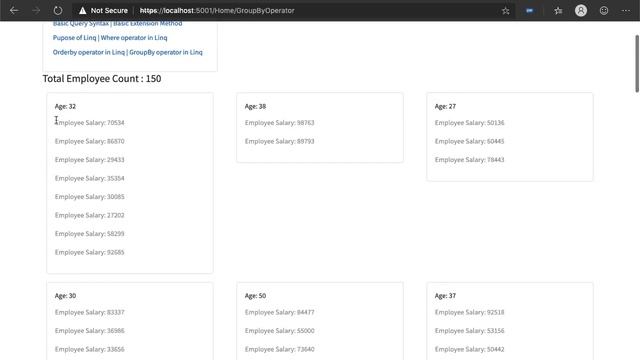Select Employee Salary: 92518 text

[x=469, y=312]
